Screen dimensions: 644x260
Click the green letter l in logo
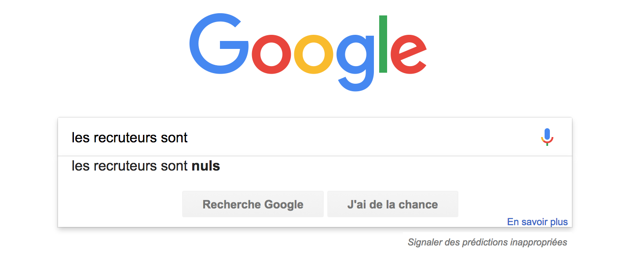[383, 44]
